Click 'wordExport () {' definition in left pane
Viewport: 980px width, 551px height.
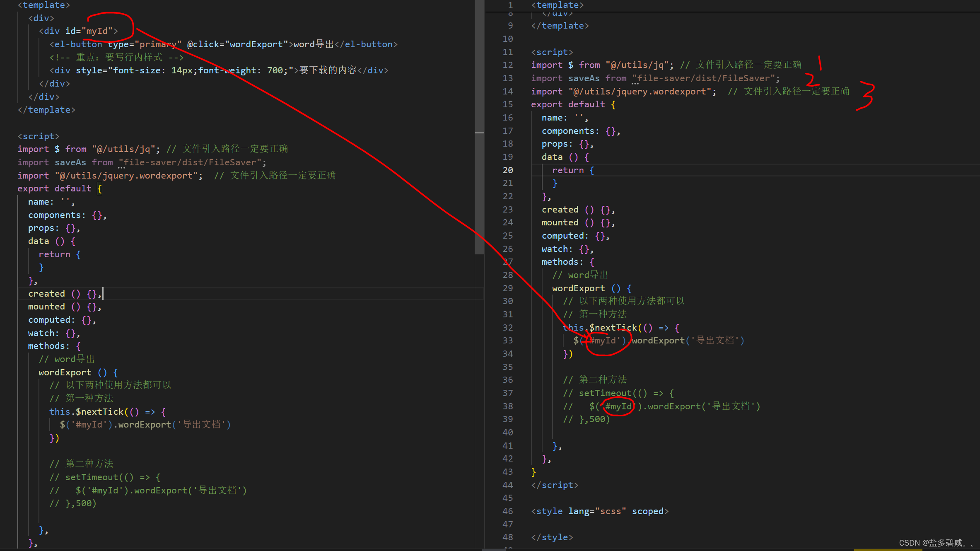(78, 372)
